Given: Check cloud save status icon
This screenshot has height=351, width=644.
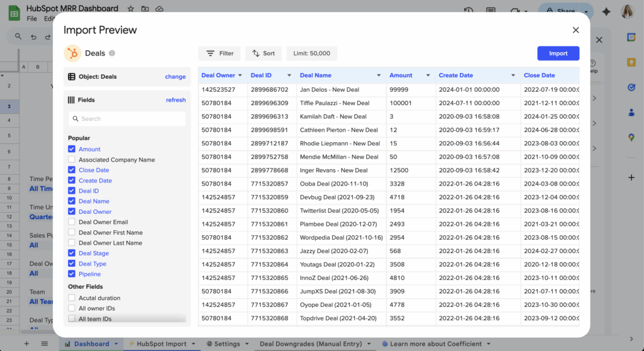Looking at the screenshot, I should click(159, 9).
